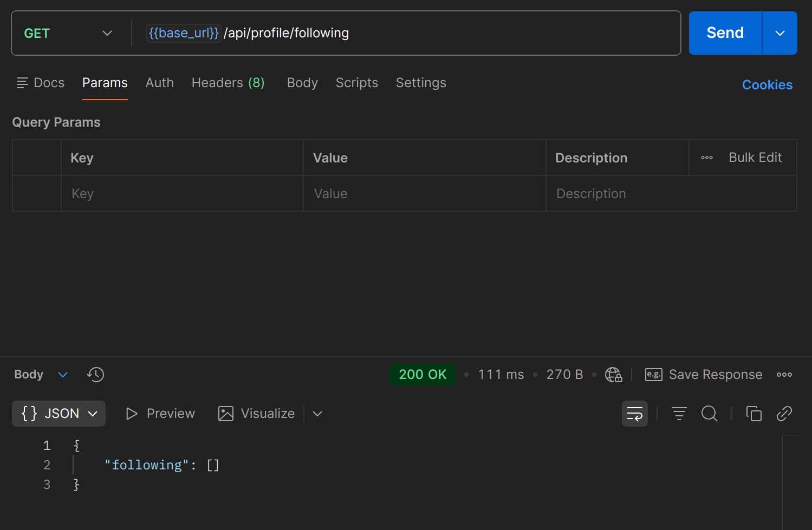This screenshot has width=812, height=530.
Task: Click the Docs icon tab
Action: (41, 83)
